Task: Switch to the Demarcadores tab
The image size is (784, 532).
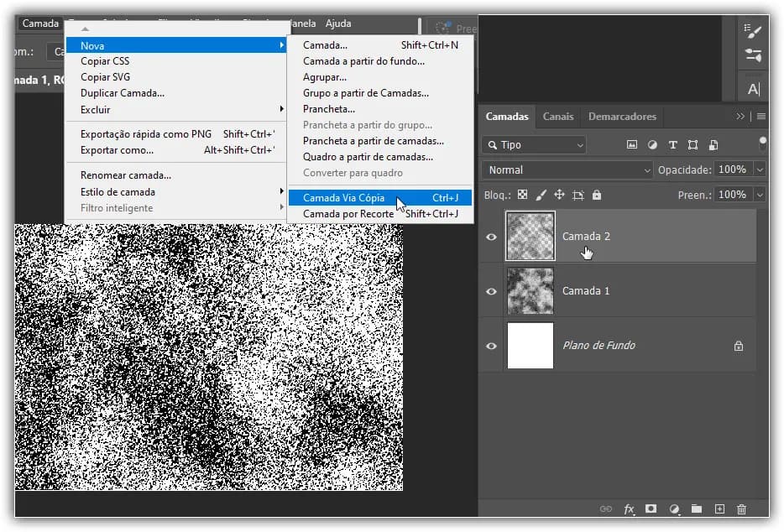Action: (x=622, y=117)
